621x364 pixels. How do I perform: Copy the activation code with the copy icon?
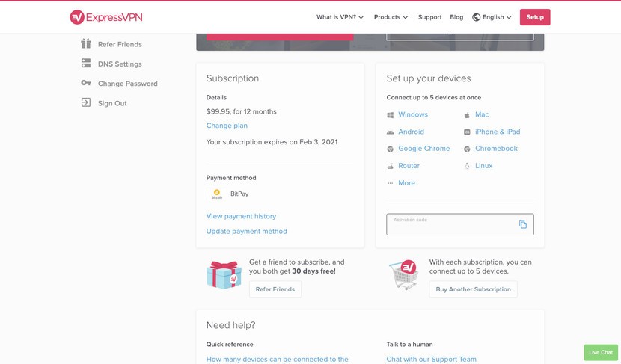click(x=523, y=224)
